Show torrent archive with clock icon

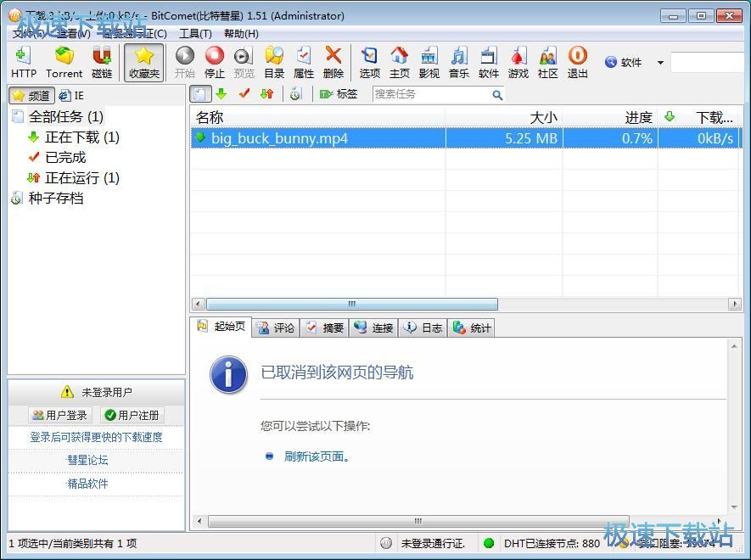[295, 94]
